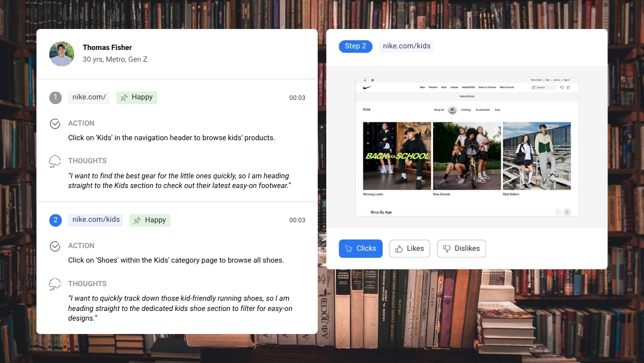This screenshot has height=363, width=644.
Task: Click the Step 2 pill in preview header
Action: pyautogui.click(x=356, y=46)
